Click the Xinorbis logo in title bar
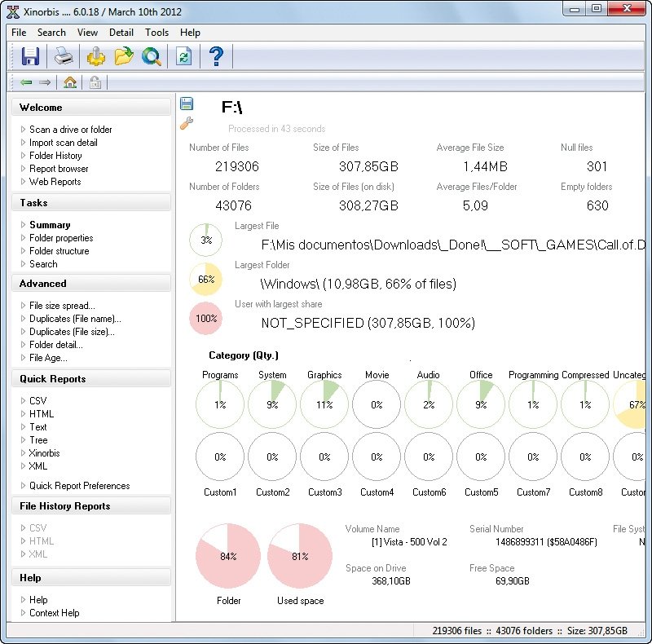 [x=13, y=12]
